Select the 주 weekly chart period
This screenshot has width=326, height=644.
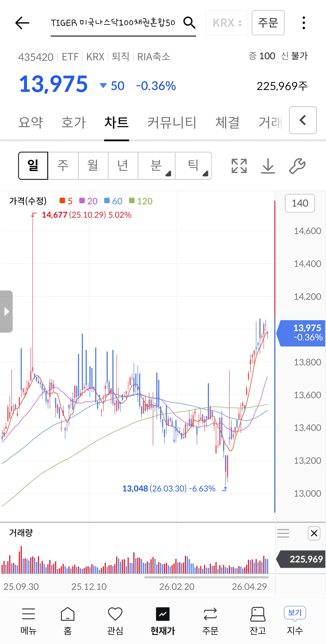point(63,166)
